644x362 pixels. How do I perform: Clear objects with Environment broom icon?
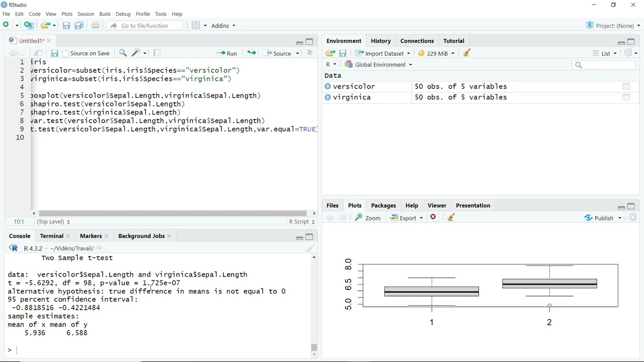[x=466, y=53]
